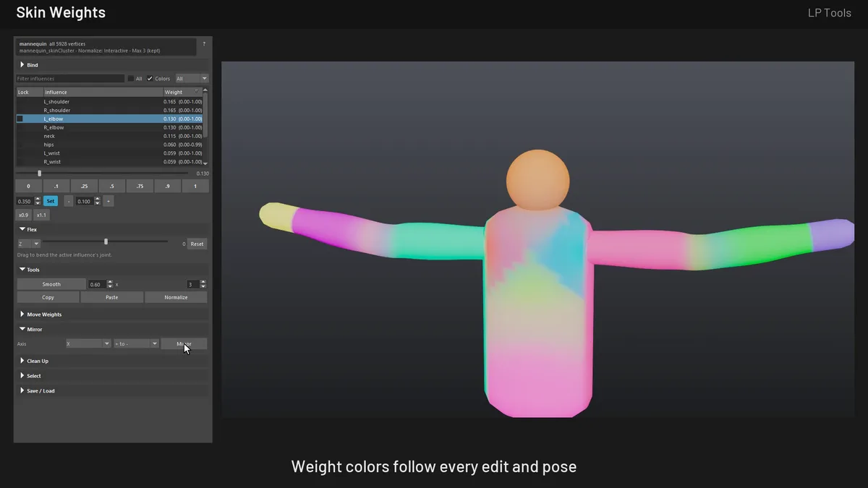Click the Copy weights button
This screenshot has width=868, height=488.
coord(48,297)
